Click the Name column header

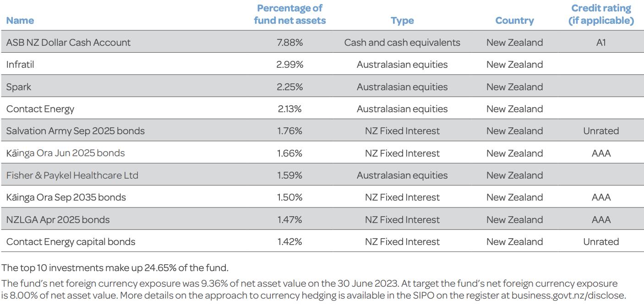(20, 21)
